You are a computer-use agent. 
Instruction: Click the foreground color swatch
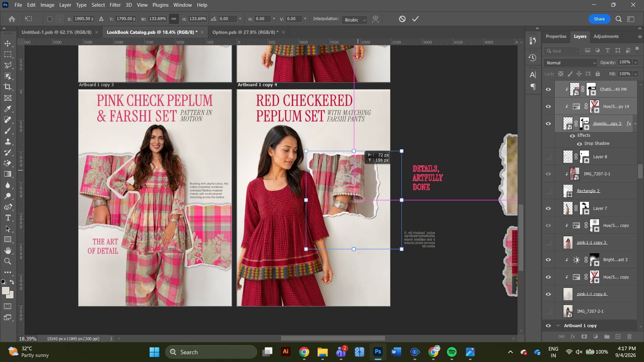[x=5, y=291]
